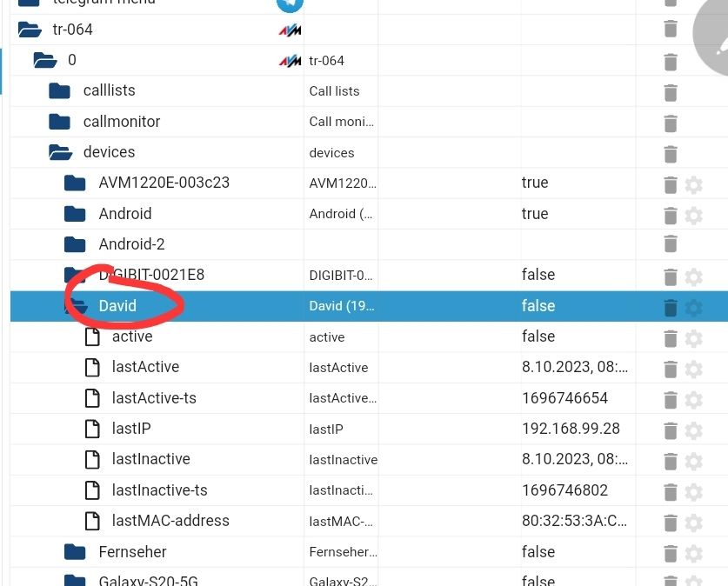
Task: Delete the lastInactive-ts state
Action: coord(671,492)
